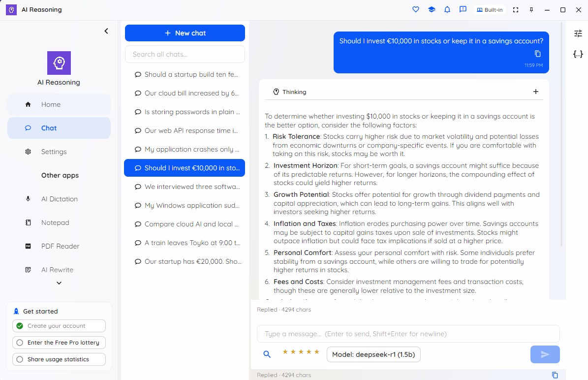Click the five-star rating

click(301, 351)
